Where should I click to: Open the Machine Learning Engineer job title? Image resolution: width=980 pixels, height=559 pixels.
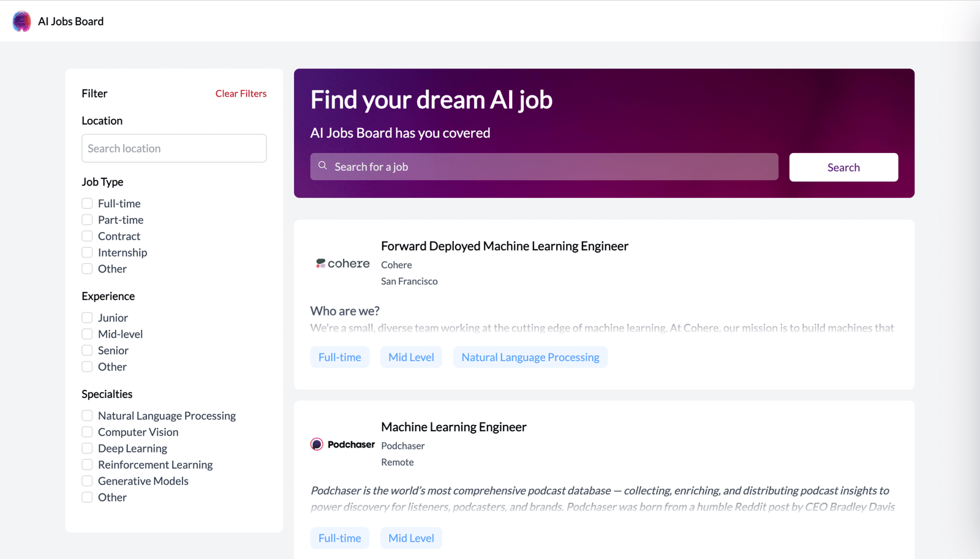click(x=453, y=427)
